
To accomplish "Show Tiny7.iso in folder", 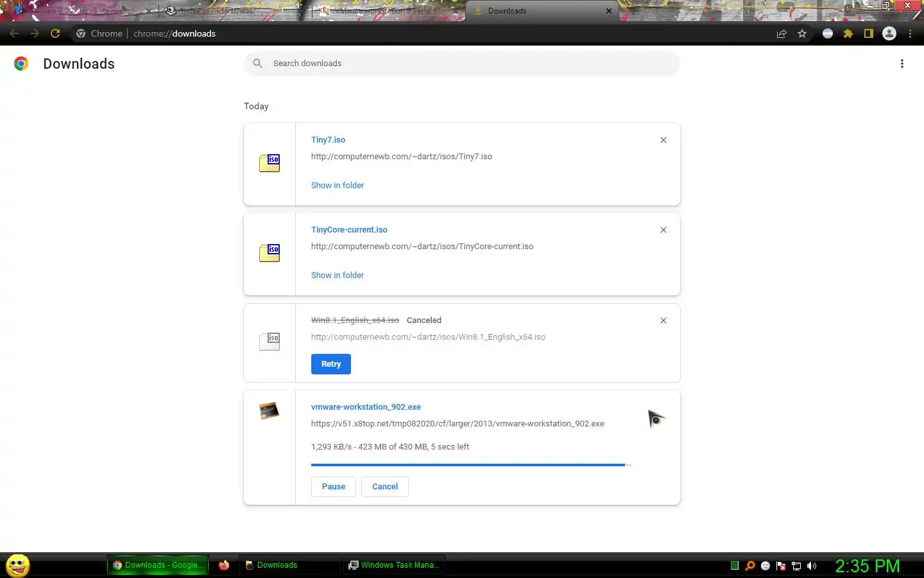I will pyautogui.click(x=338, y=185).
